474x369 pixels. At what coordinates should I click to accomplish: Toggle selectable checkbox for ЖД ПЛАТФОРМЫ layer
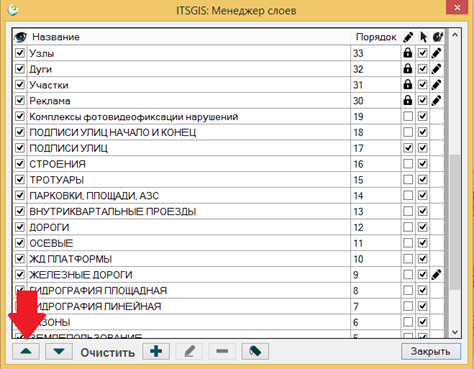[x=423, y=259]
